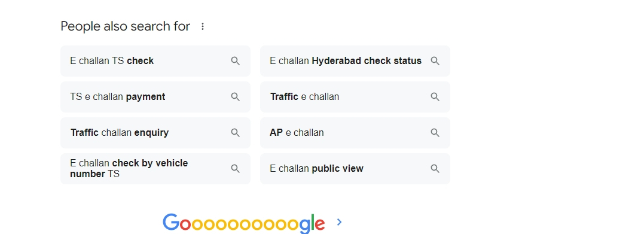Click the search icon for TS e challan payment

point(236,96)
